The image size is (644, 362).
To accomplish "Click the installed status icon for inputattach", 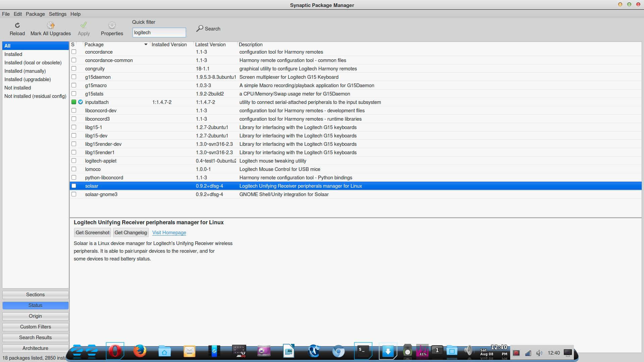I will [x=74, y=102].
